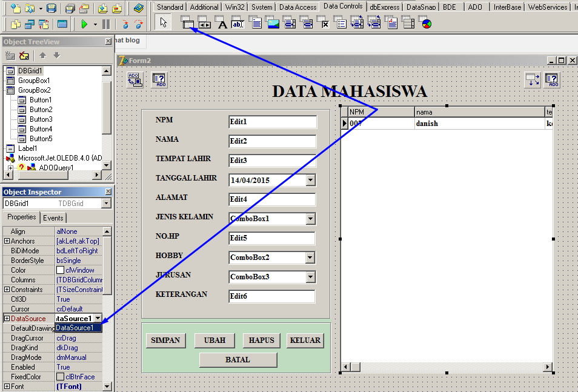The width and height of the screenshot is (578, 392).
Task: Click the Save floppy disk toolbar icon
Action: tap(51, 8)
